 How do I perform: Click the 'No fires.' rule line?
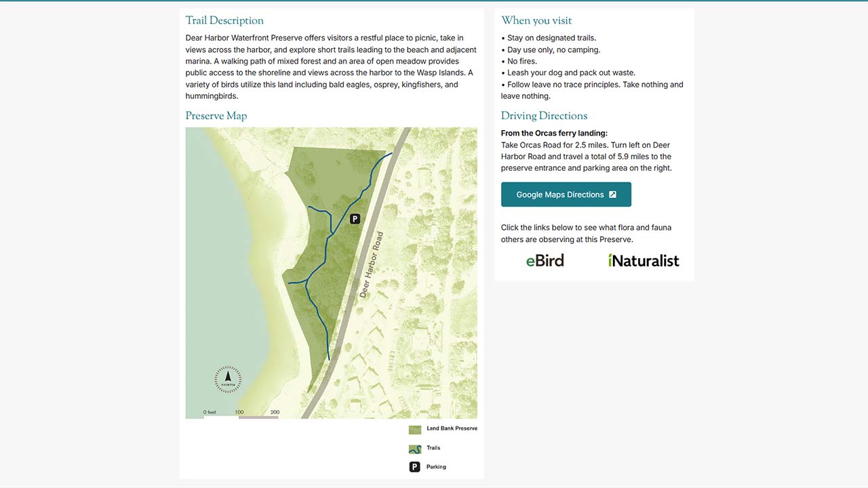(521, 62)
